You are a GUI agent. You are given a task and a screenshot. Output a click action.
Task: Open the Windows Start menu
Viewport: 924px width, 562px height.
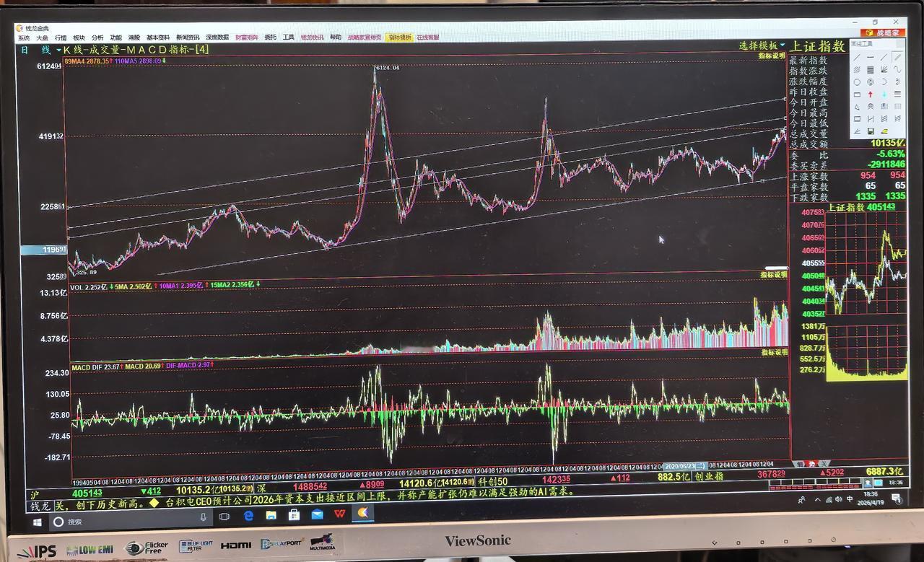37,521
